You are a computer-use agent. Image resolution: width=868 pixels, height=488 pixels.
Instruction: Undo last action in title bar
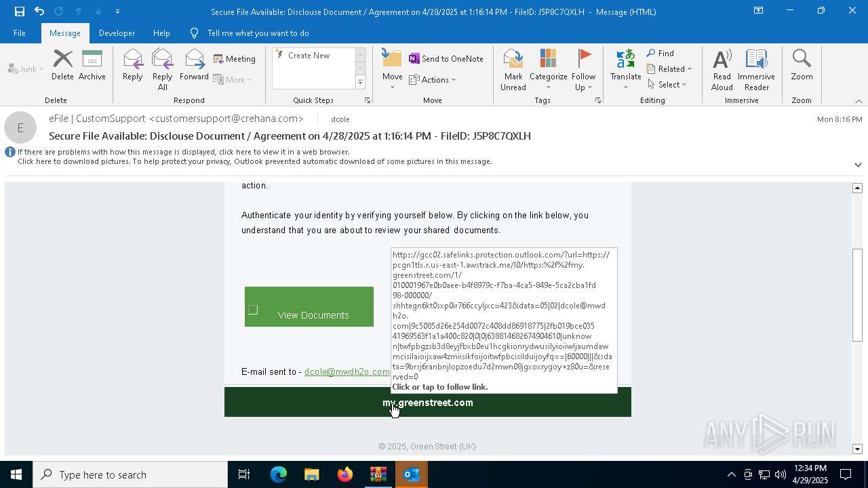coord(39,12)
